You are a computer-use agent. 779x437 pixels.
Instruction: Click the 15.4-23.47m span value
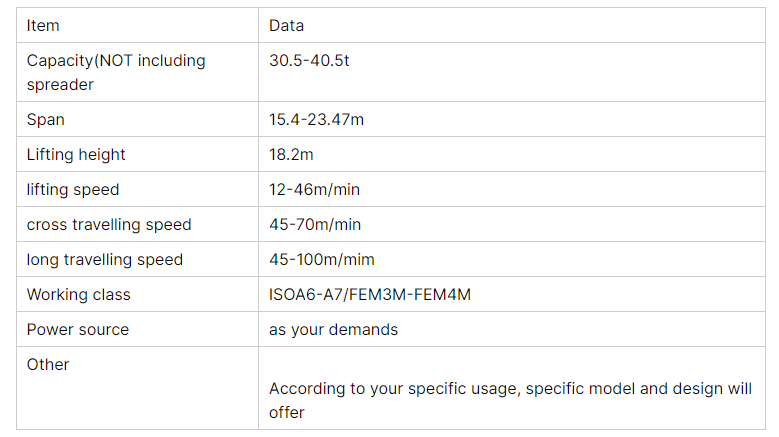click(x=316, y=119)
